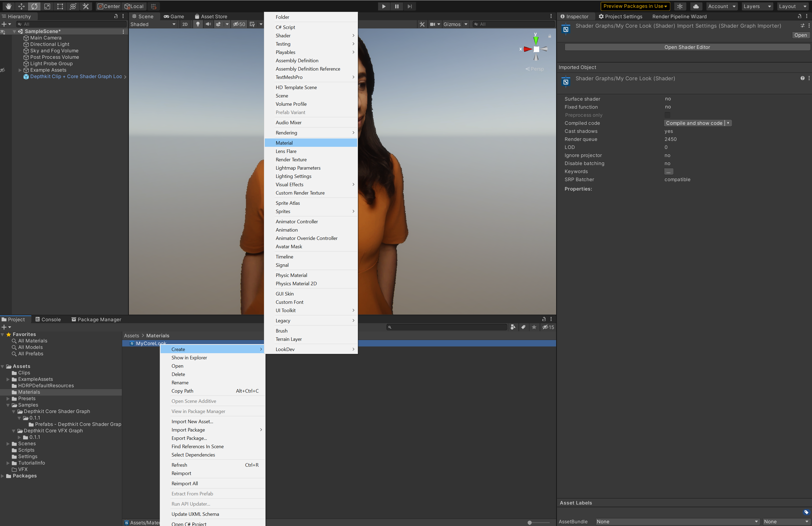This screenshot has height=526, width=812.
Task: Toggle 2D view mode
Action: [x=184, y=24]
